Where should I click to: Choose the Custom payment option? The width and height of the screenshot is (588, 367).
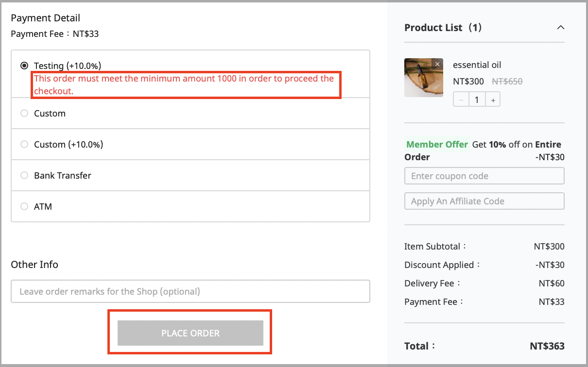(190, 113)
